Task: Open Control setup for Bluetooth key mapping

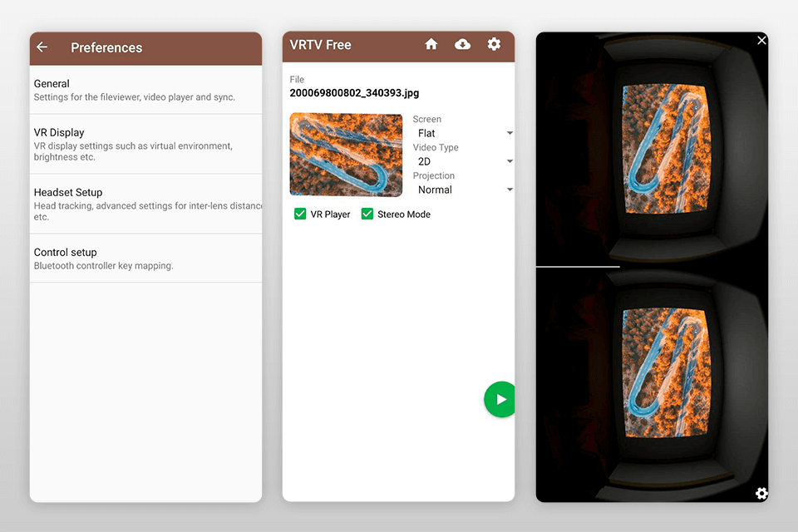Action: [145, 258]
